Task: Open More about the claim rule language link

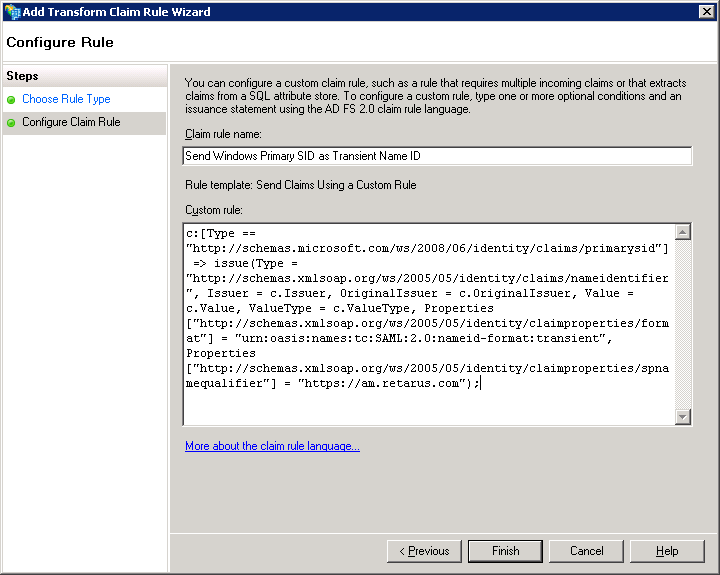Action: coord(272,446)
